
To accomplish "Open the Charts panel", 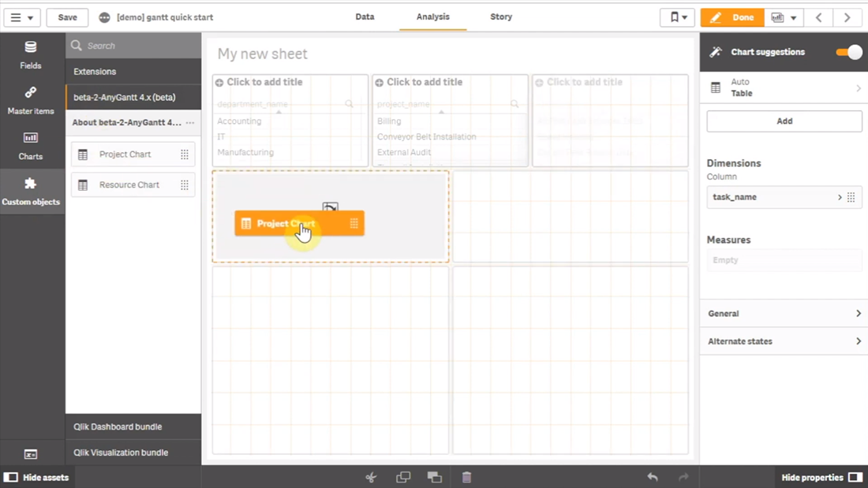I will point(30,146).
